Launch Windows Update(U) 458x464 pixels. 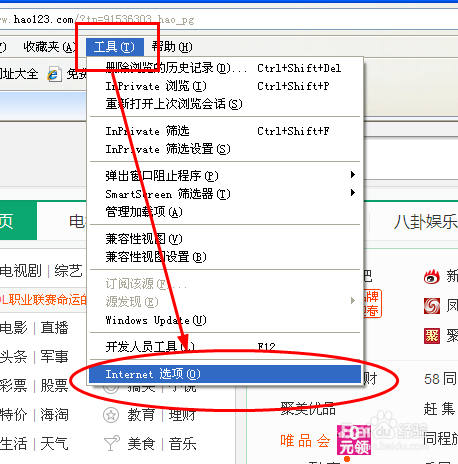[x=225, y=320]
